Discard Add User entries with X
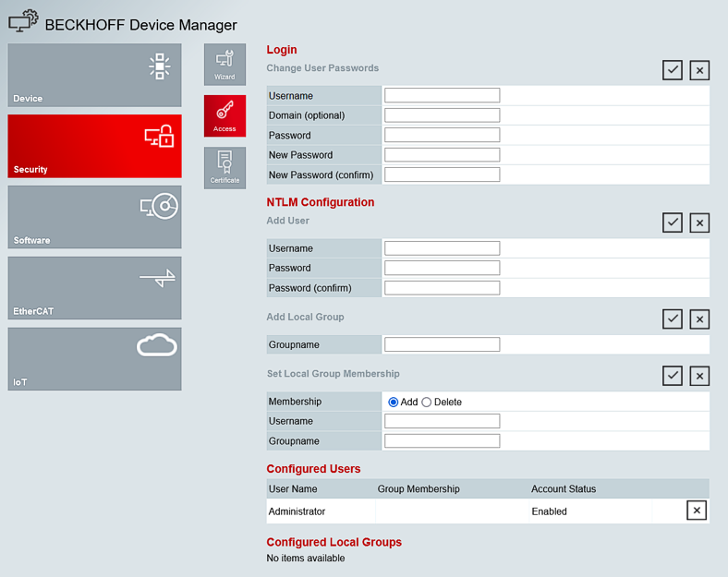Image resolution: width=728 pixels, height=577 pixels. click(699, 222)
